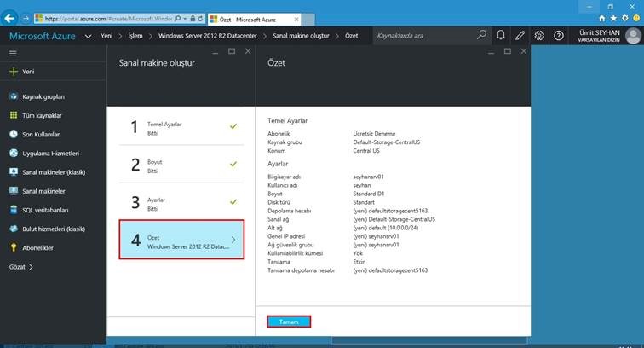Select step 2 Boyut
This screenshot has width=644, height=348.
pyautogui.click(x=181, y=164)
